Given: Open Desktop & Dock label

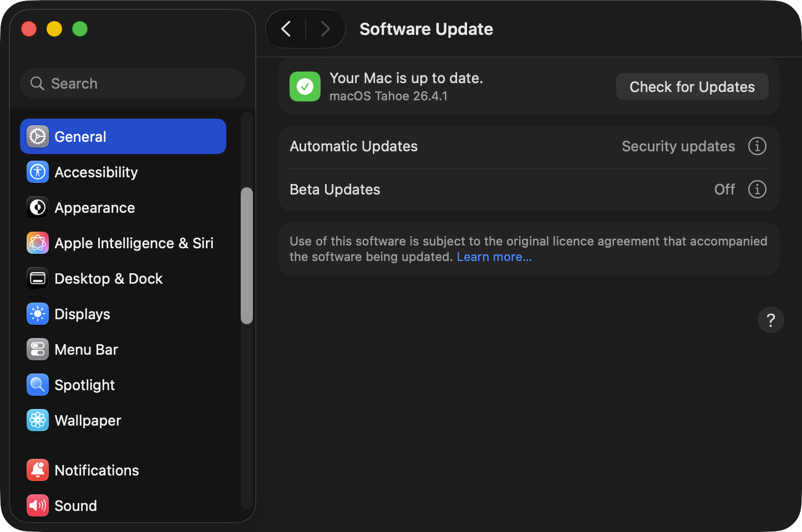Looking at the screenshot, I should point(109,279).
